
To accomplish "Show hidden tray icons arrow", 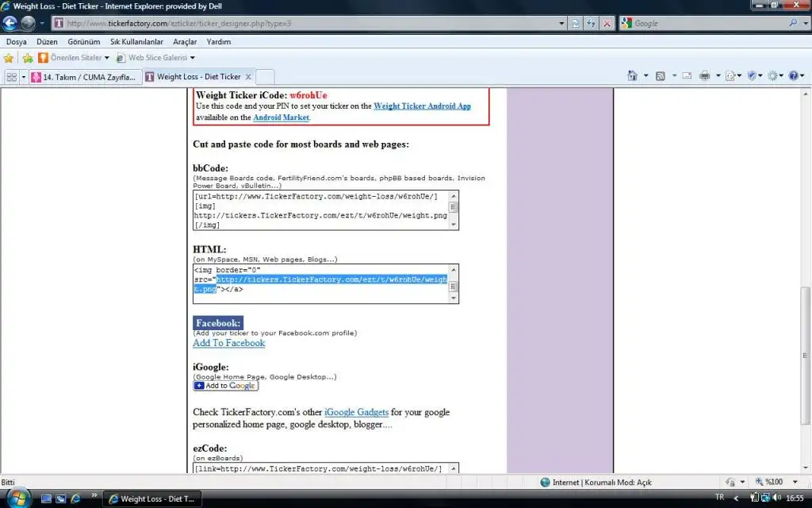I will (736, 498).
